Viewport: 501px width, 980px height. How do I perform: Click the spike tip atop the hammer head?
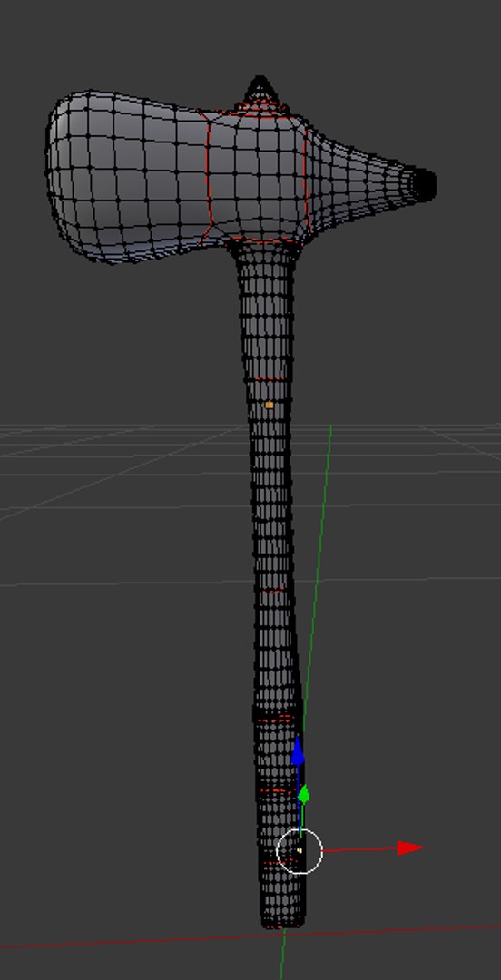pos(260,83)
